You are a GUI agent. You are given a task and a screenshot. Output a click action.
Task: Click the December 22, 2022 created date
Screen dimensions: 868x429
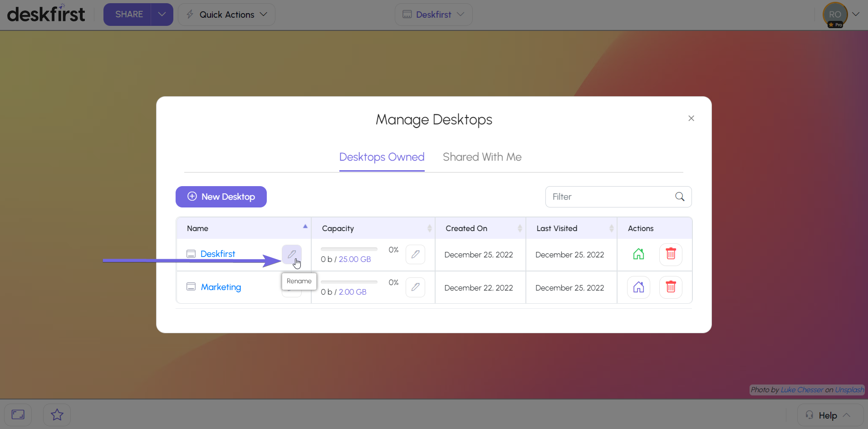[479, 288]
